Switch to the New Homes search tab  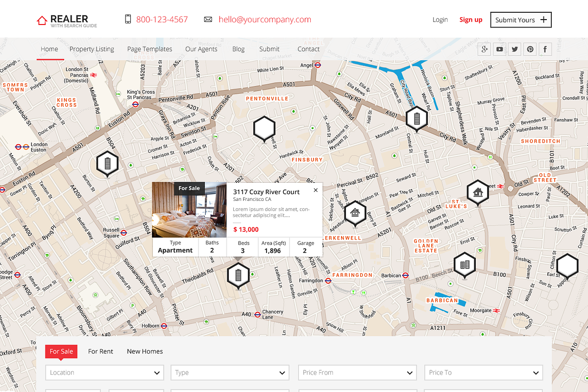pos(145,351)
